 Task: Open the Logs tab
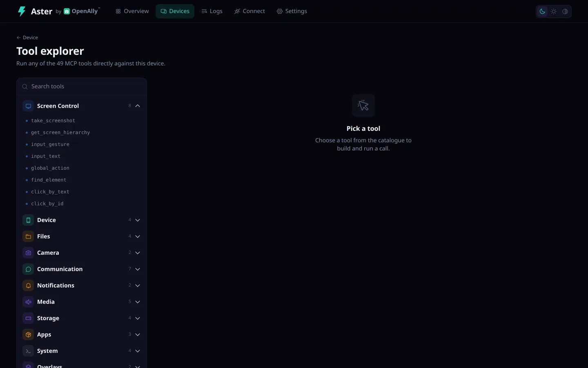pos(212,11)
